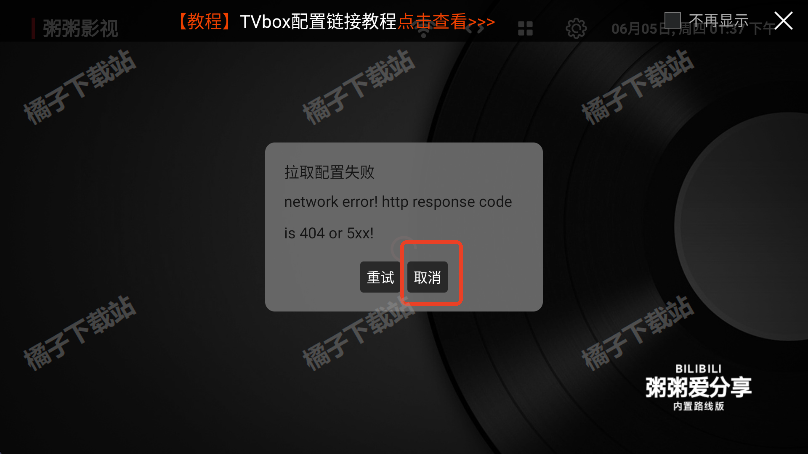Open settings via the gear icon
808x454 pixels.
tap(576, 29)
